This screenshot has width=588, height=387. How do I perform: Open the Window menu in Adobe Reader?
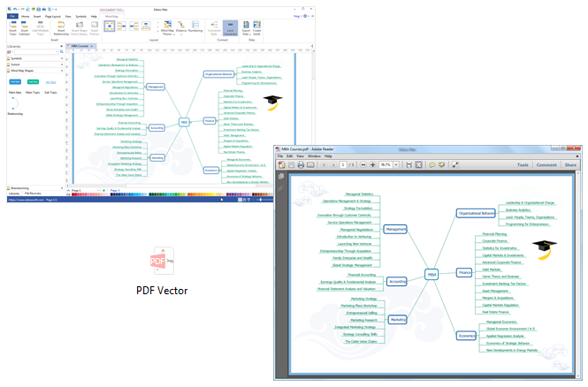pos(316,156)
